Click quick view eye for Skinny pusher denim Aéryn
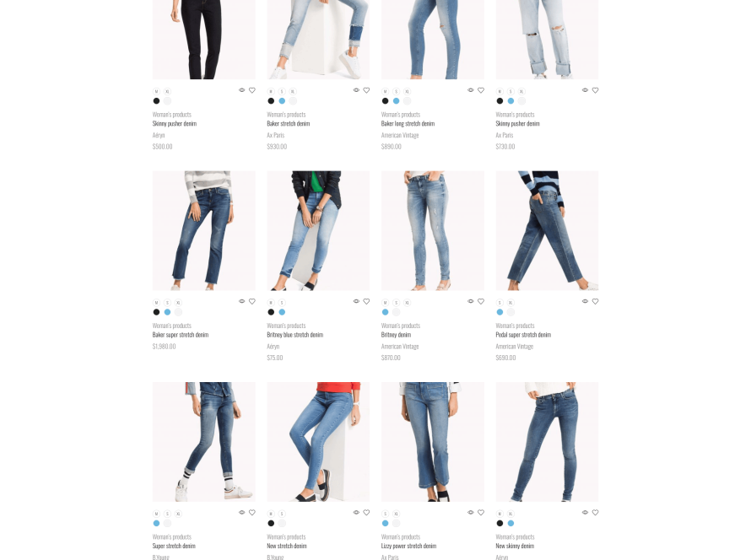The width and height of the screenshot is (751, 560). coord(242,90)
